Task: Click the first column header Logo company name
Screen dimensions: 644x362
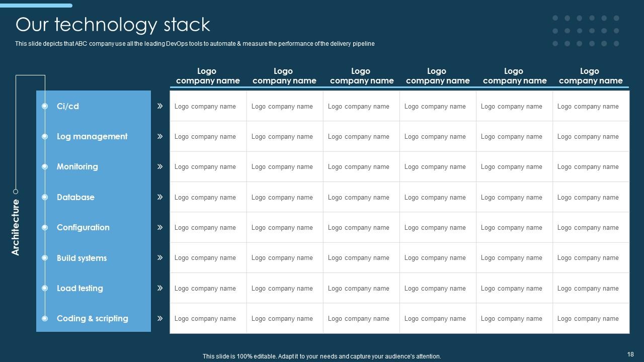Action: click(x=208, y=76)
